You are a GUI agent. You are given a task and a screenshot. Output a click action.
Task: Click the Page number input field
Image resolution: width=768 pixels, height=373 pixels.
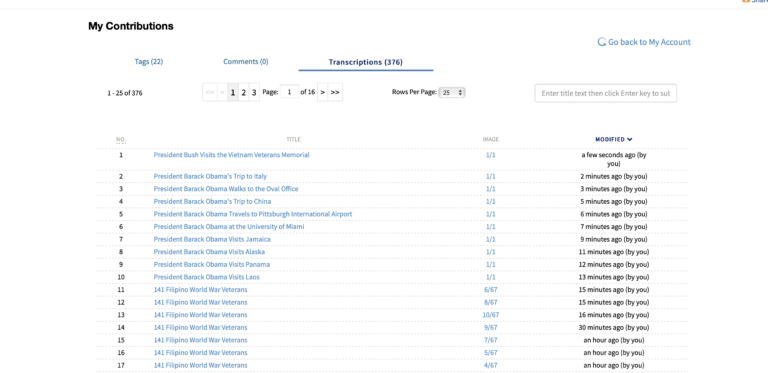[x=289, y=92]
